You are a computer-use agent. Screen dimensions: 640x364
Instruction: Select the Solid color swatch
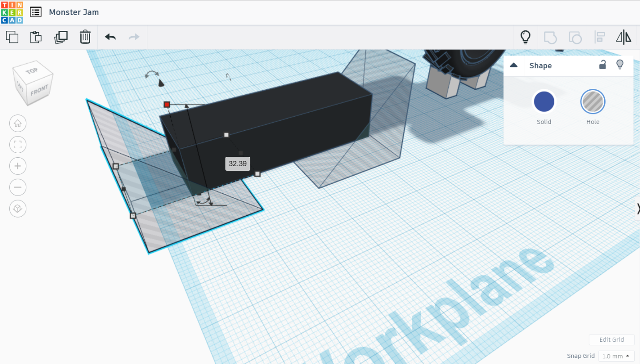point(544,101)
